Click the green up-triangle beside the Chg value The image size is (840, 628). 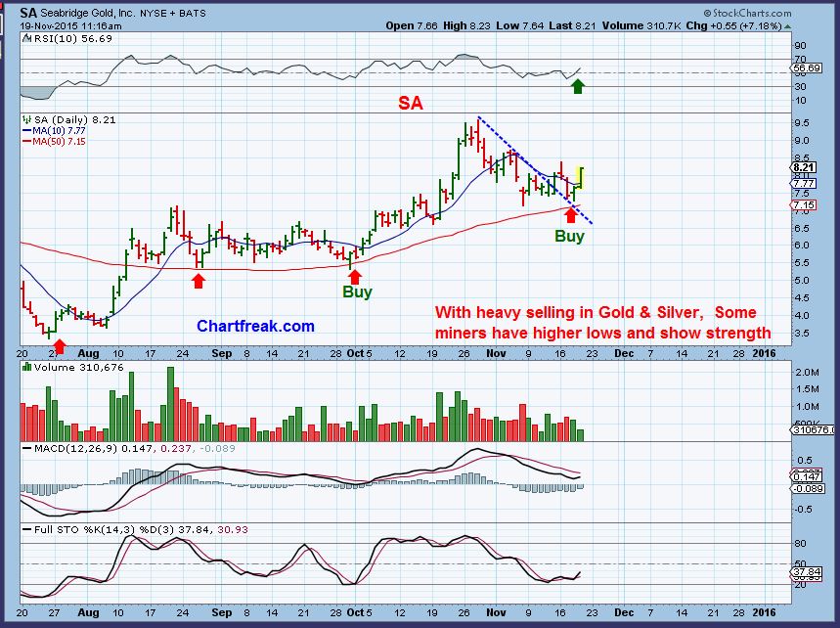(787, 26)
